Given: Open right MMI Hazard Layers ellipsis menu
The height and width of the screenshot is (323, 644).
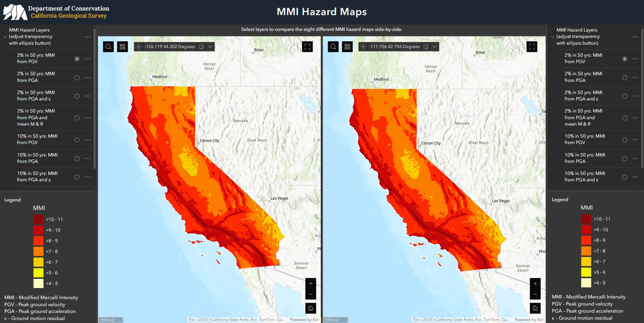Looking at the screenshot, I should 635,37.
